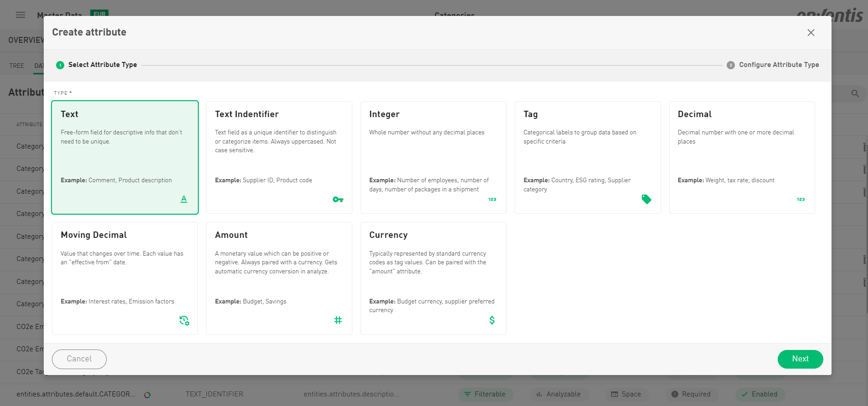This screenshot has height=406, width=868.
Task: Click the hash icon in Amount card
Action: [x=338, y=320]
